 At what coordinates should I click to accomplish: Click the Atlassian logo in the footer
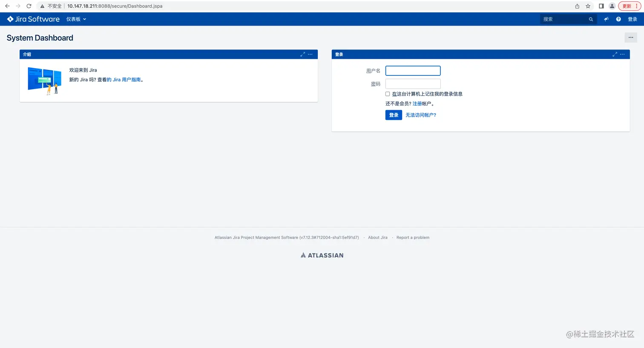[x=322, y=255]
